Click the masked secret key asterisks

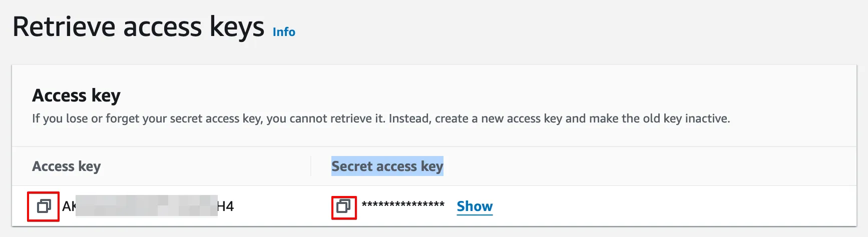403,205
